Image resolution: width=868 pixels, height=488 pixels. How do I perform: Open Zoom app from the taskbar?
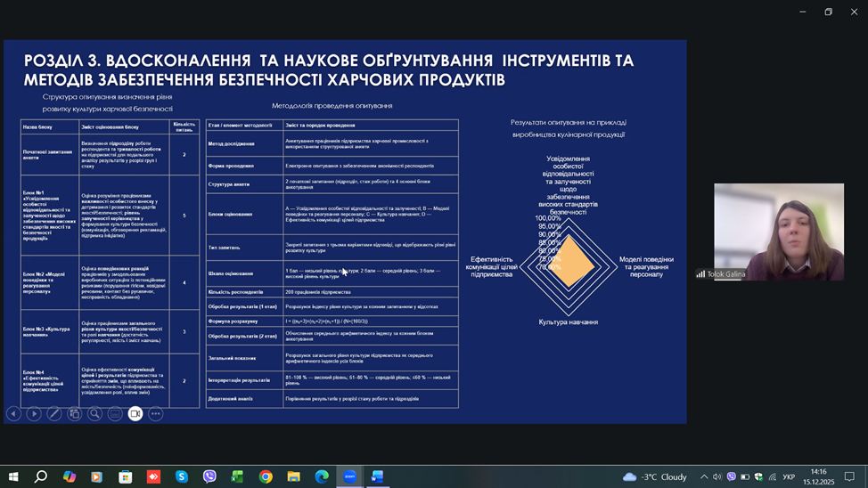pos(349,477)
